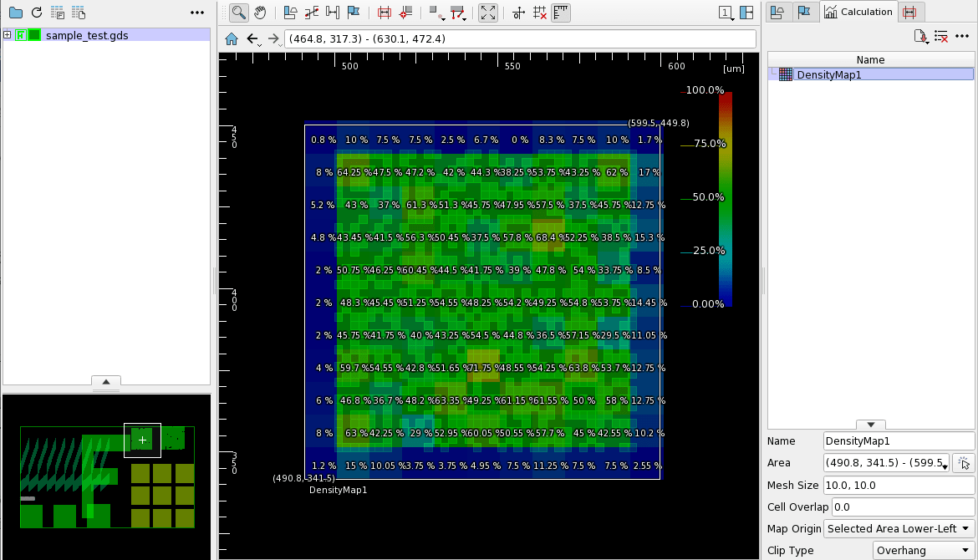Click the DensityMap1 grid icon in list
The width and height of the screenshot is (978, 560).
point(786,74)
